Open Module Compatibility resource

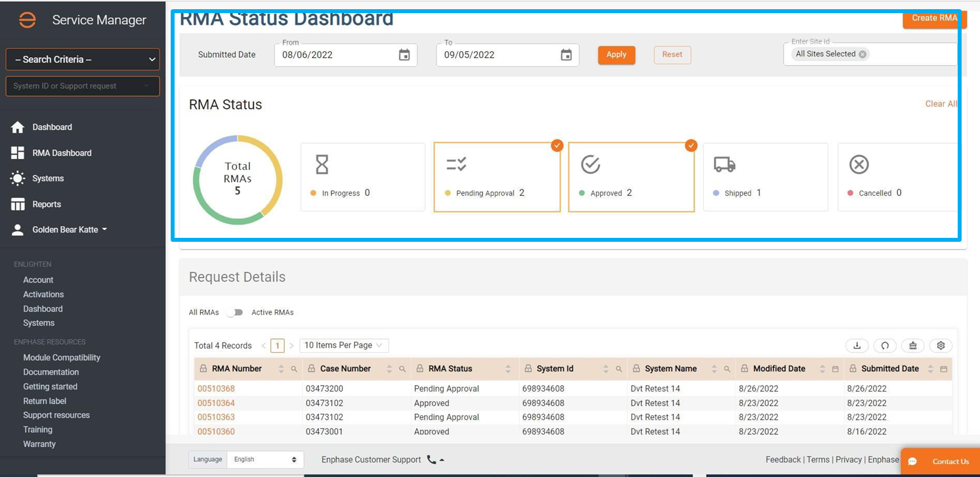pyautogui.click(x=62, y=358)
